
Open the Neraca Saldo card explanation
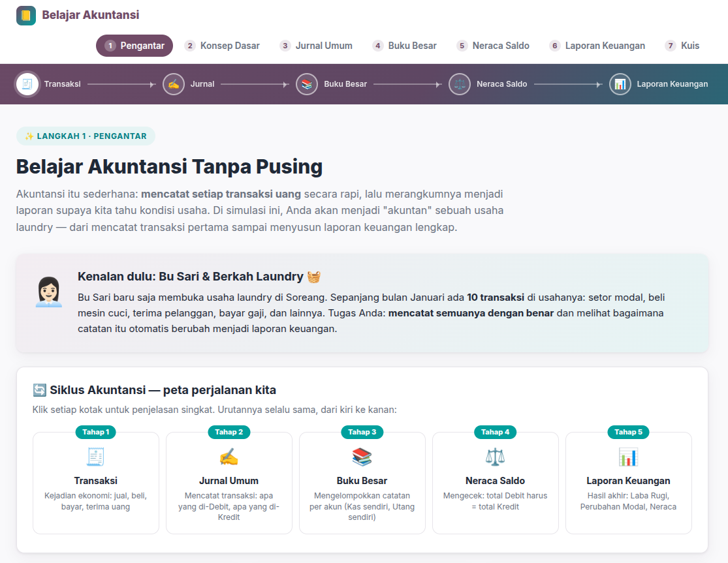[x=495, y=483]
